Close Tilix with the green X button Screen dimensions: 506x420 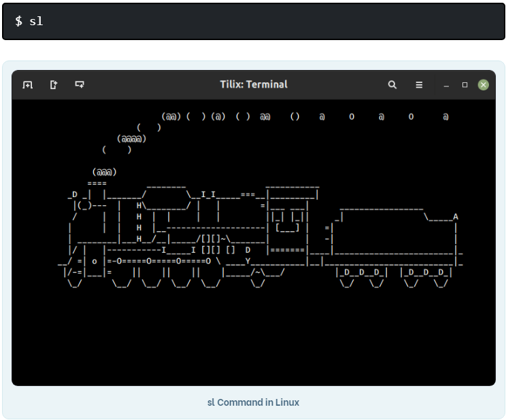[484, 85]
